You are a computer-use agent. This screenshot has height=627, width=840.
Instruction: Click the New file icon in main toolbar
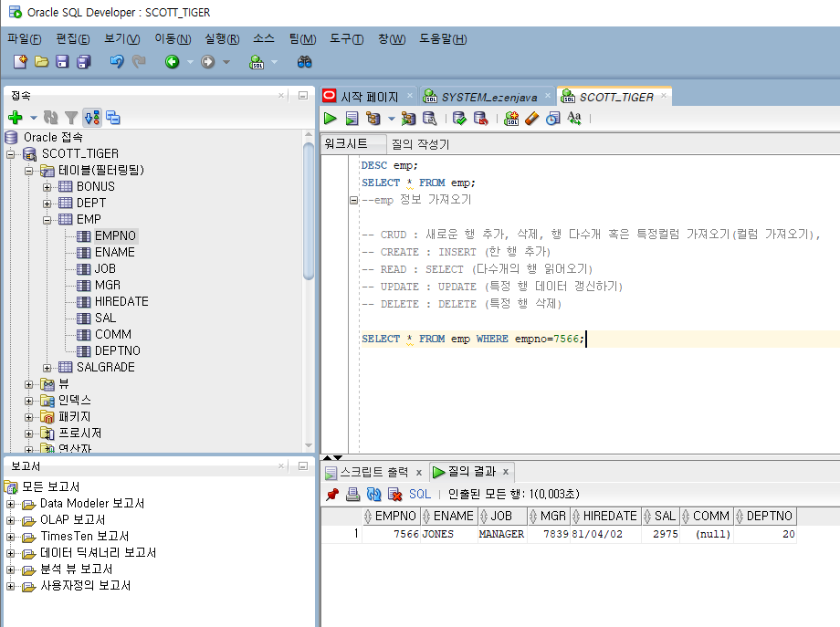20,61
